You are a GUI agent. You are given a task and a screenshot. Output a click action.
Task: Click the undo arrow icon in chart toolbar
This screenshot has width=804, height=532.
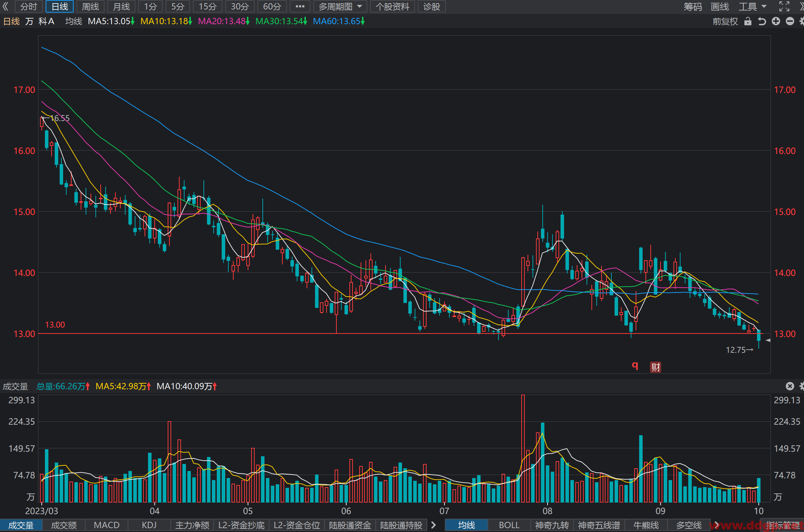pyautogui.click(x=762, y=21)
